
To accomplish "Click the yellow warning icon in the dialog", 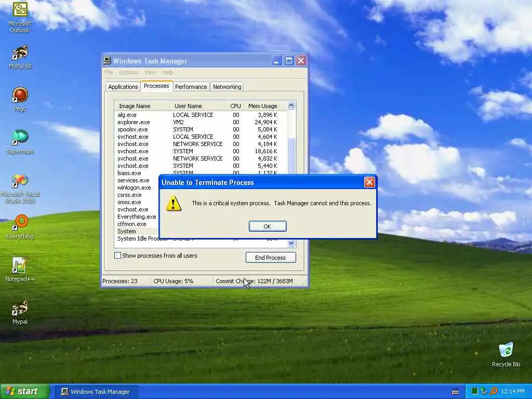I will click(x=174, y=203).
